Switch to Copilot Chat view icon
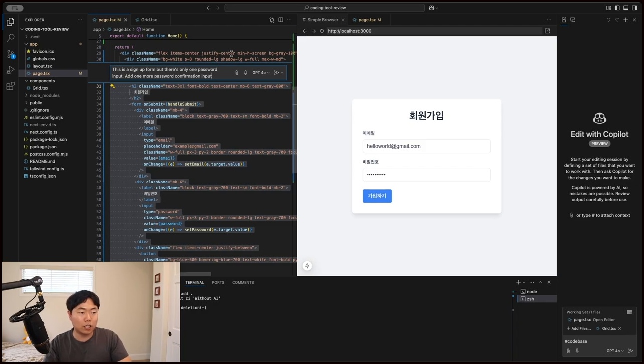Image resolution: width=644 pixels, height=364 pixels. tap(573, 20)
